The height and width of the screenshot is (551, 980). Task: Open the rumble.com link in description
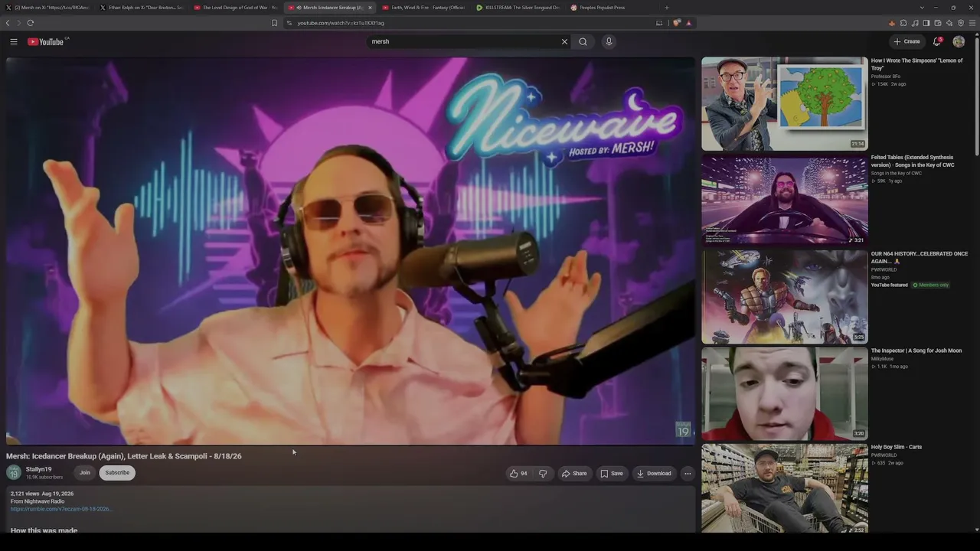[60, 509]
